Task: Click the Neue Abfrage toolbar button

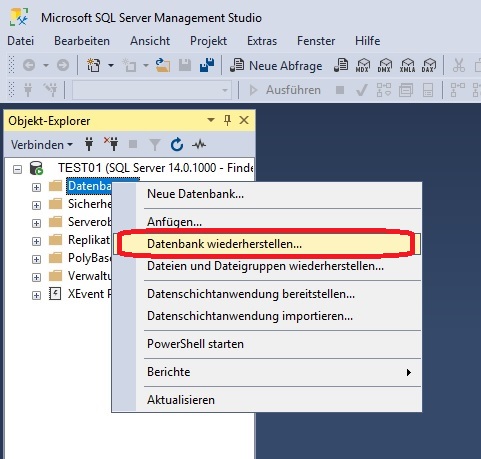Action: (x=276, y=66)
